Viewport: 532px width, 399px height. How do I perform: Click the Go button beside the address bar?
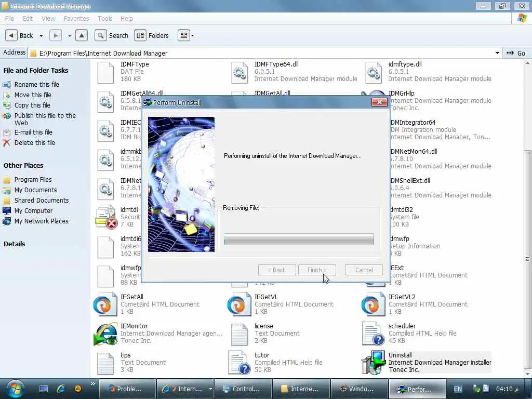point(516,53)
